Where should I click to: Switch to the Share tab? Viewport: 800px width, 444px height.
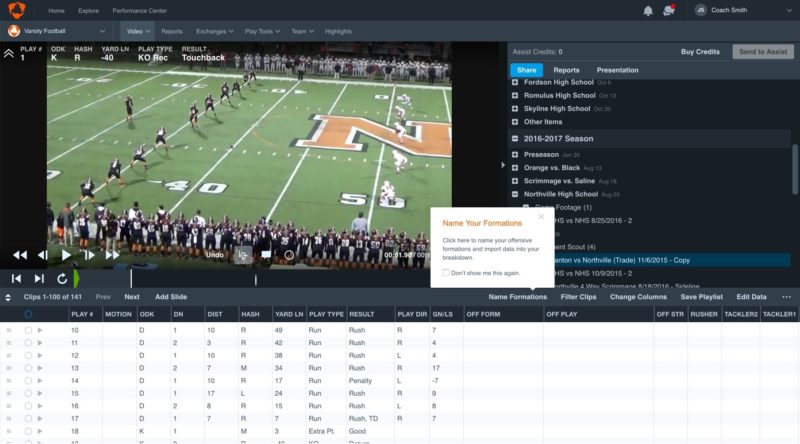point(527,70)
